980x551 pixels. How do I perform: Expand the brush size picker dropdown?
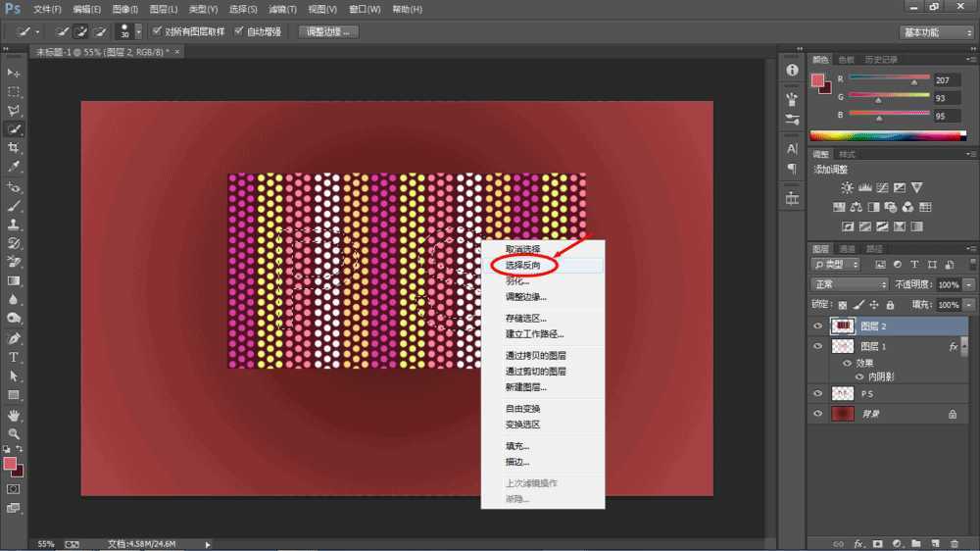point(138,32)
